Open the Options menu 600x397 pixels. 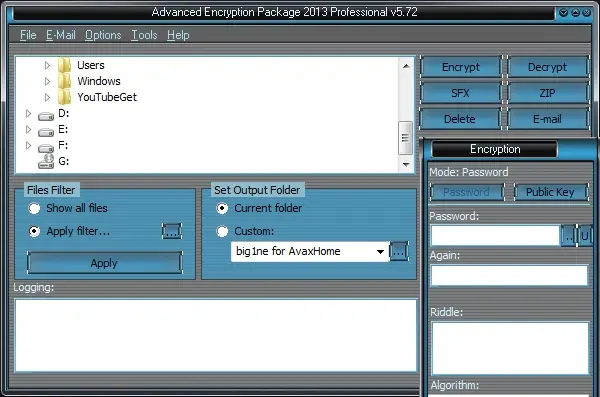(103, 35)
